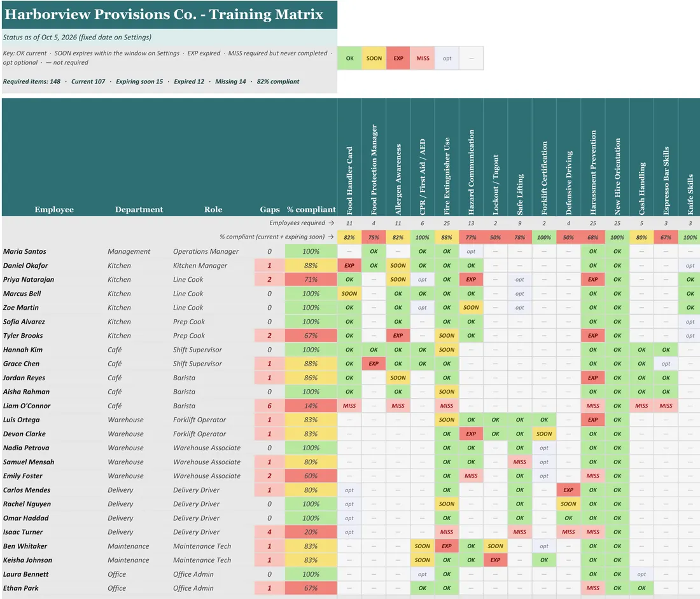700x599 pixels.
Task: Click Luis Ortega's EXP Harassment Prevention cell
Action: tap(593, 420)
